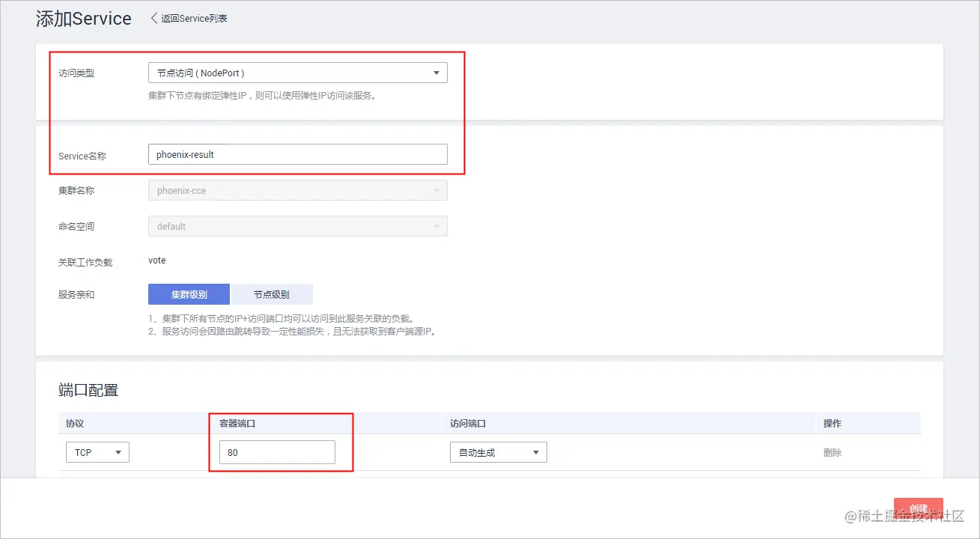This screenshot has width=980, height=539.
Task: Click the 操作 column header
Action: point(833,423)
